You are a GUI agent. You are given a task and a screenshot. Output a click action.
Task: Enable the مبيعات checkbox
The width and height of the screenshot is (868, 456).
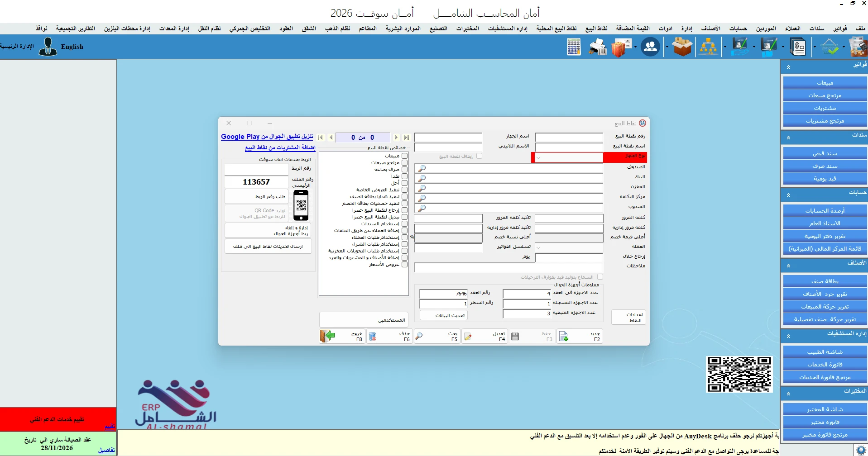pyautogui.click(x=404, y=156)
